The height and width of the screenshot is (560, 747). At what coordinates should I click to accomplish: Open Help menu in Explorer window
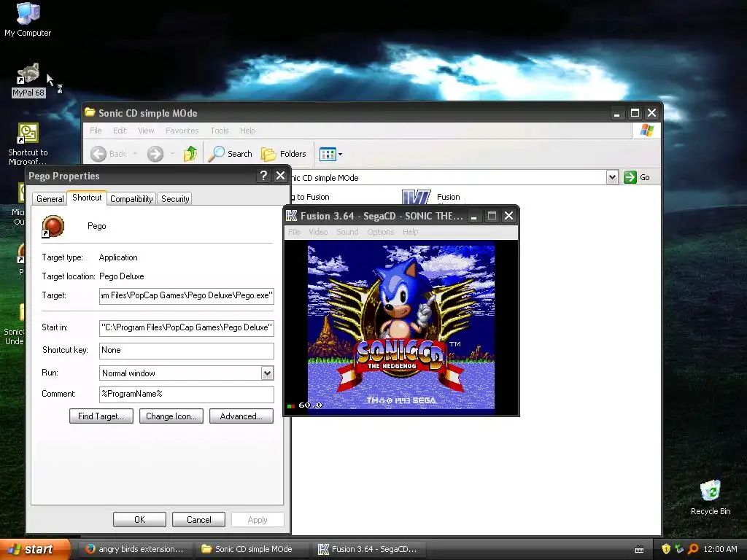[247, 131]
